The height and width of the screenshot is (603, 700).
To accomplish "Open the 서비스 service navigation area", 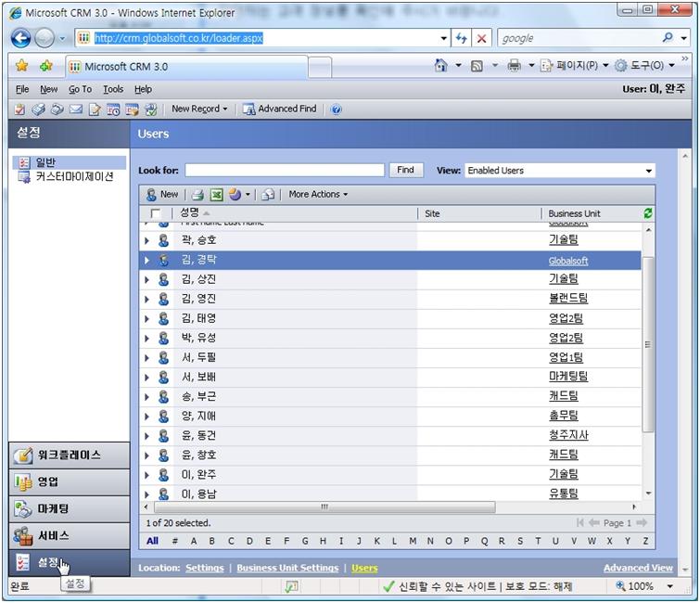I will point(70,535).
